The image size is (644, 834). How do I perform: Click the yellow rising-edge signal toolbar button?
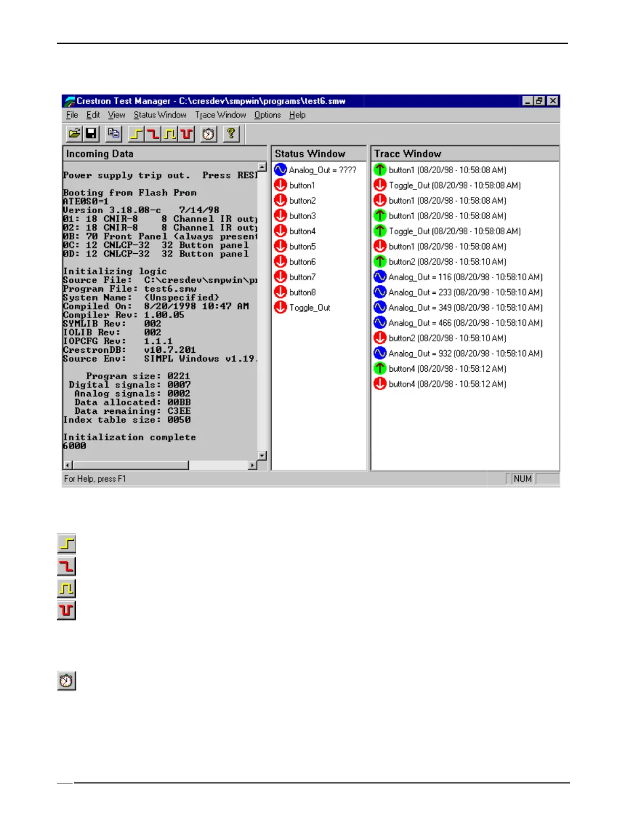pyautogui.click(x=137, y=134)
